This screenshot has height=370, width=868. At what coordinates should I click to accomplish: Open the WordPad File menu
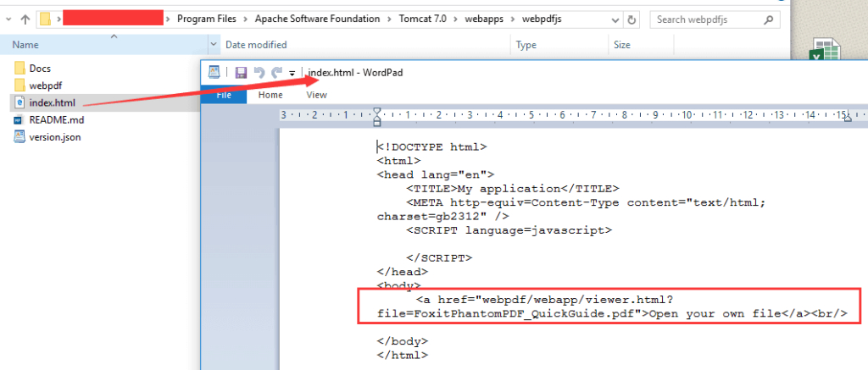pos(224,95)
